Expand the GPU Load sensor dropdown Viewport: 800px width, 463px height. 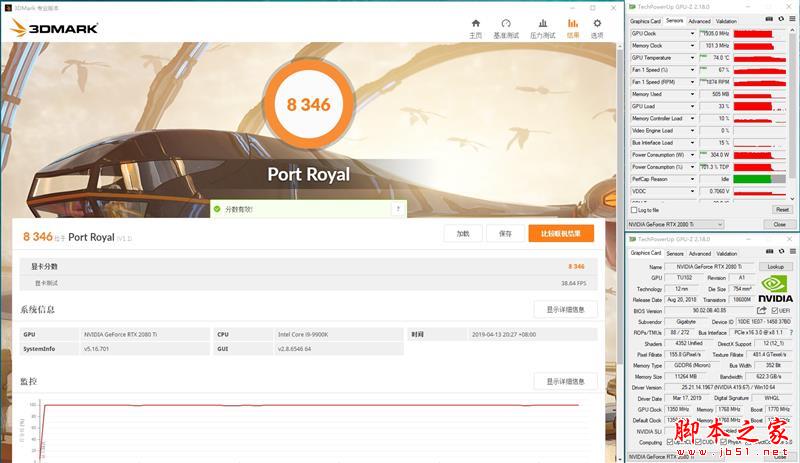click(x=692, y=106)
